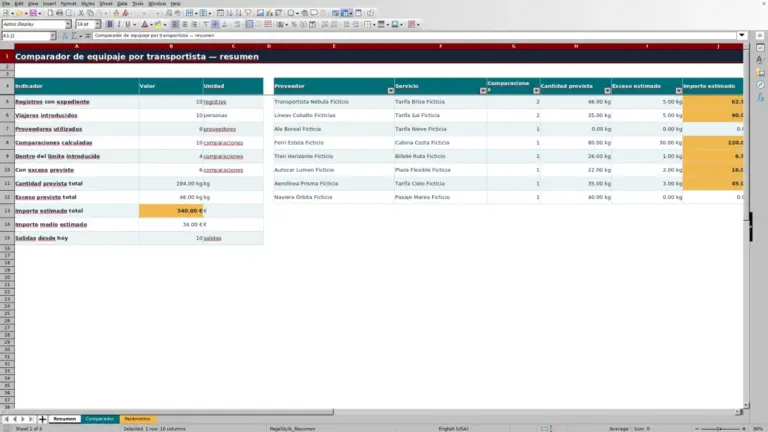
Task: Toggle Wrap text button
Action: pos(237,24)
